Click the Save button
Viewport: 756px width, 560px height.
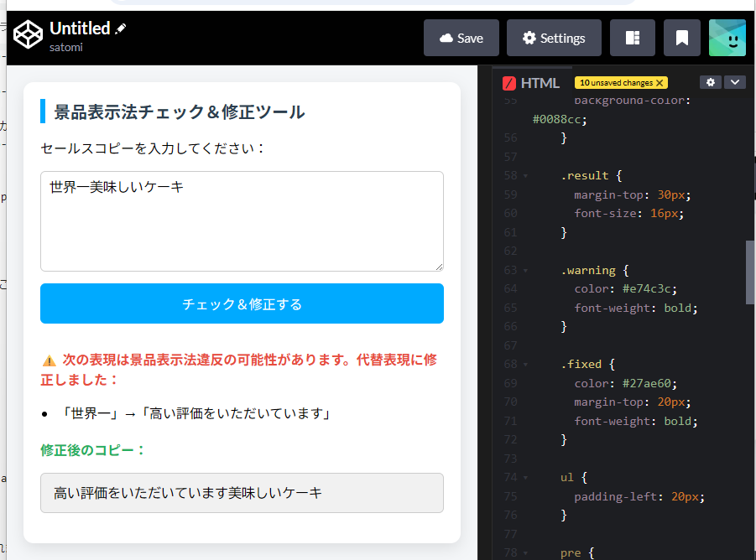click(461, 38)
